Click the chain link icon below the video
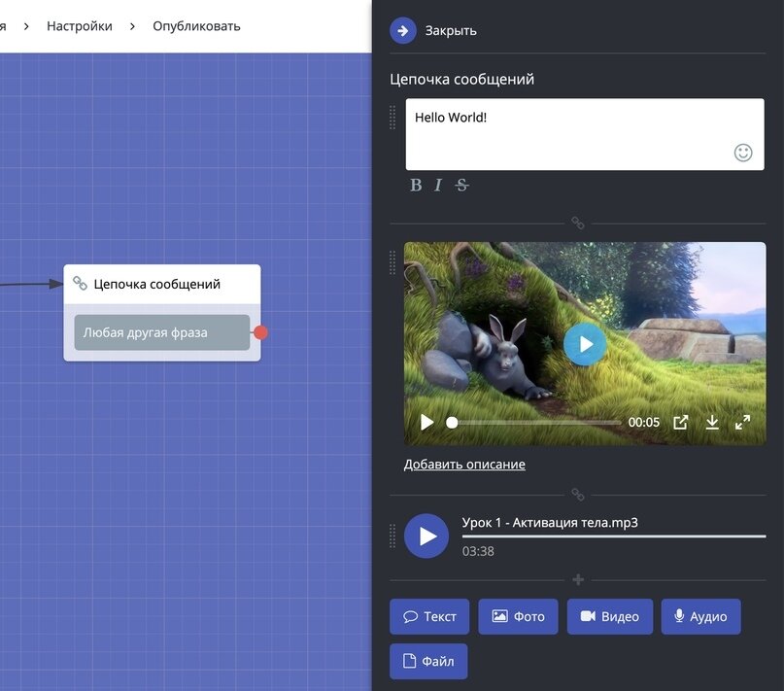The image size is (784, 691). (x=577, y=495)
